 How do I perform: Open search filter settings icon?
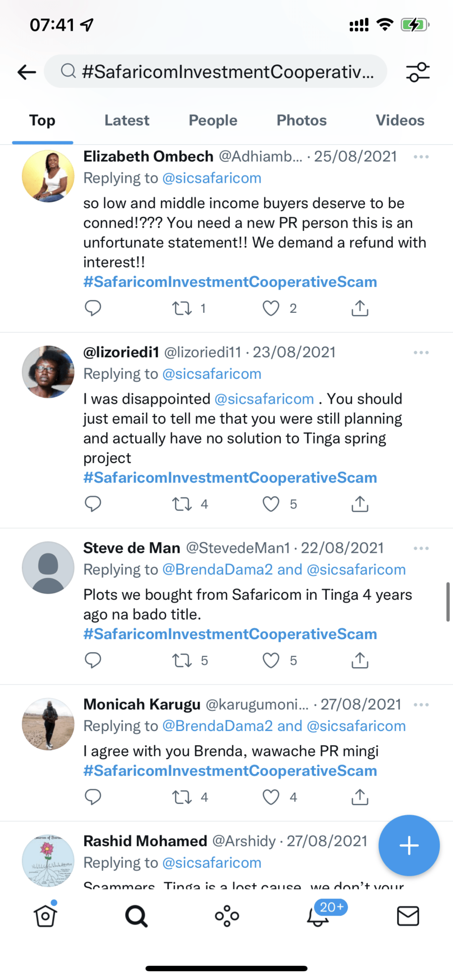click(418, 72)
